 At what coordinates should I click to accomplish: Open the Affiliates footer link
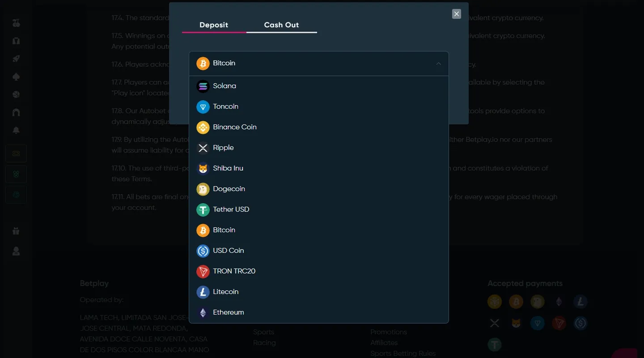click(384, 343)
